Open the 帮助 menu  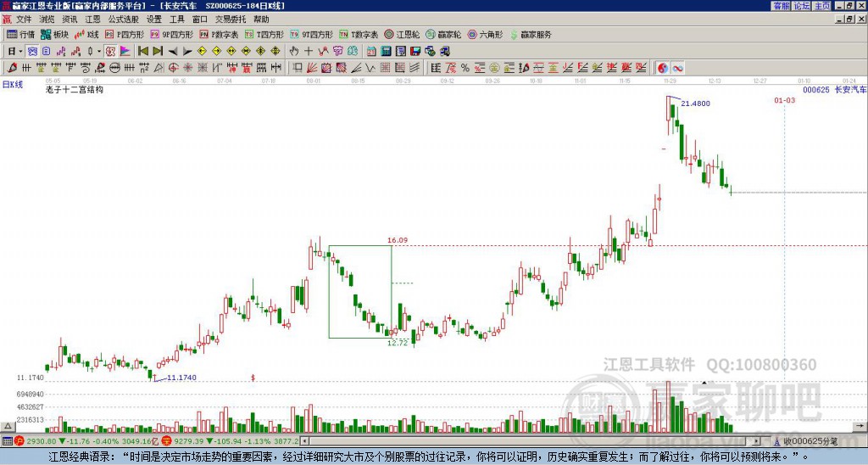click(261, 20)
